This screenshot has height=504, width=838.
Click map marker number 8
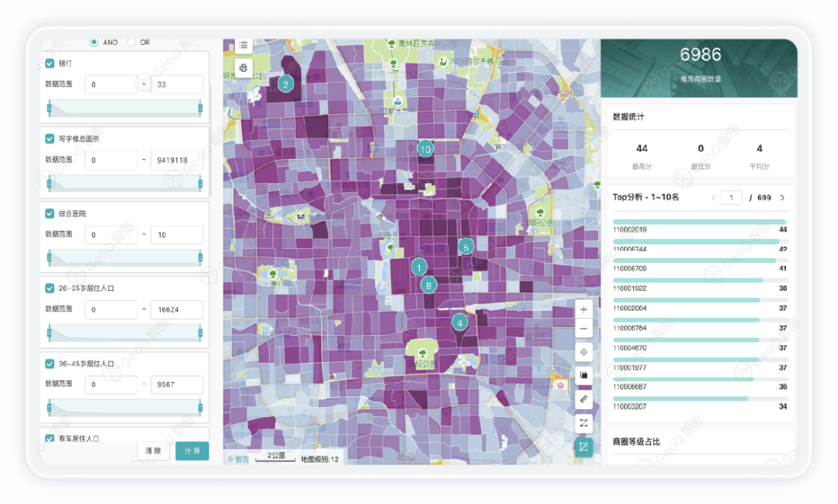point(428,285)
